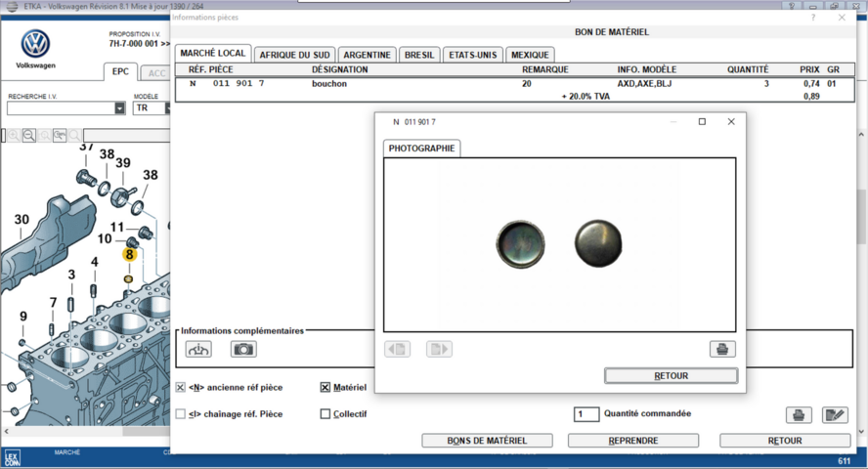Screen dimensions: 868x469
Task: Switch to the AFRIQUE DU SUD tab
Action: (x=294, y=55)
